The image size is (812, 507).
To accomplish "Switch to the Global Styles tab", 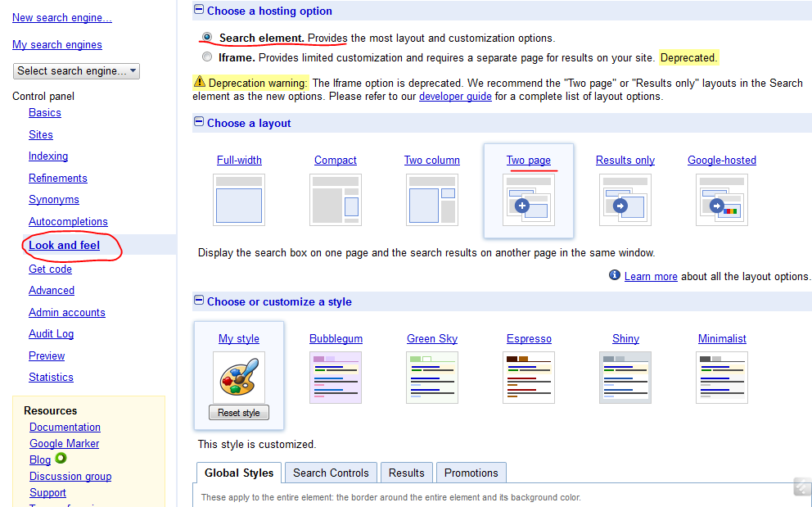I will [x=239, y=473].
